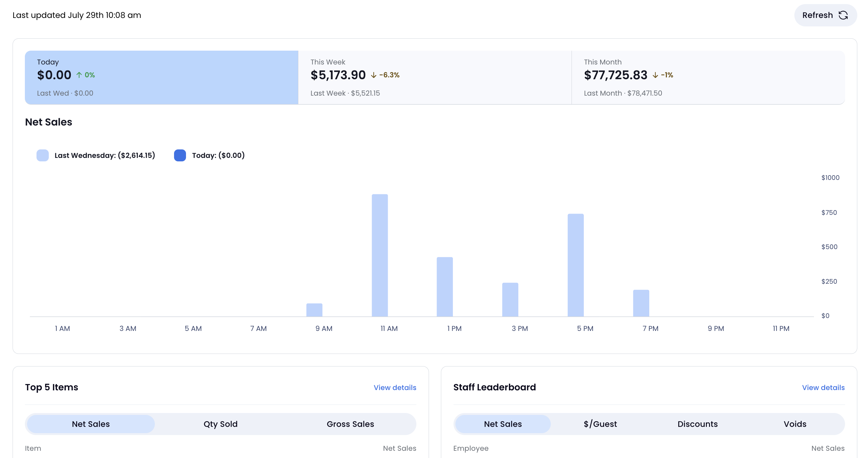Viewport: 868px width, 458px height.
Task: Select the This Month sales card
Action: coord(708,77)
